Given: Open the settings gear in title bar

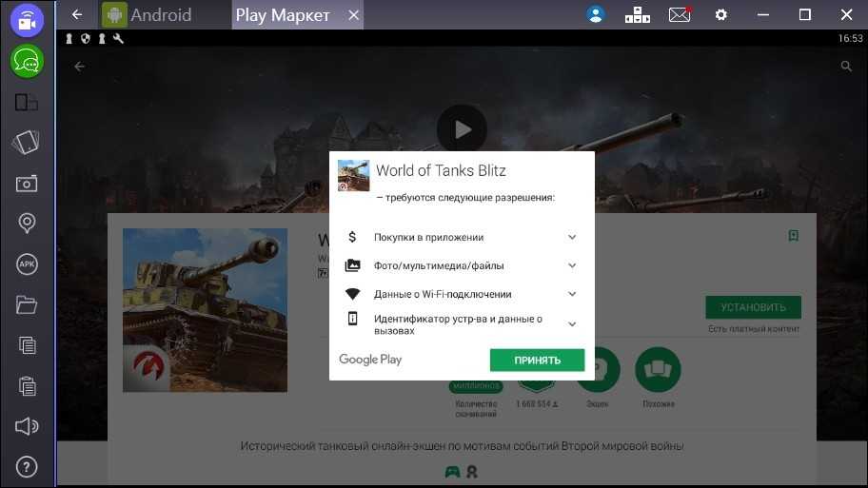Looking at the screenshot, I should coord(720,14).
